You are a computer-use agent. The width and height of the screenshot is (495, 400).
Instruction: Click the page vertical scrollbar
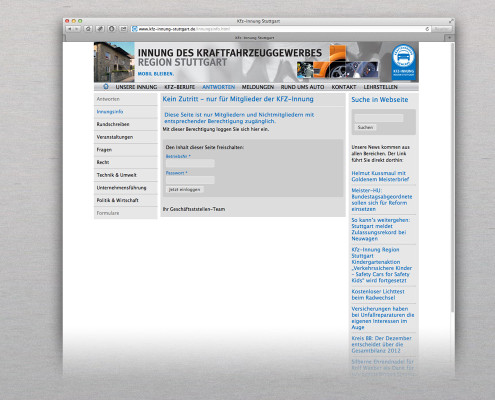[452, 177]
